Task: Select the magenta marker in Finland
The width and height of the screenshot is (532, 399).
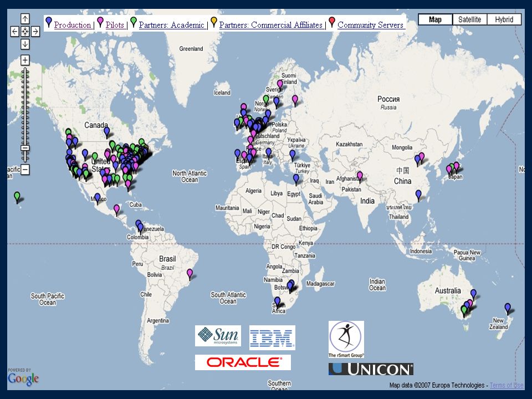Action: point(280,85)
